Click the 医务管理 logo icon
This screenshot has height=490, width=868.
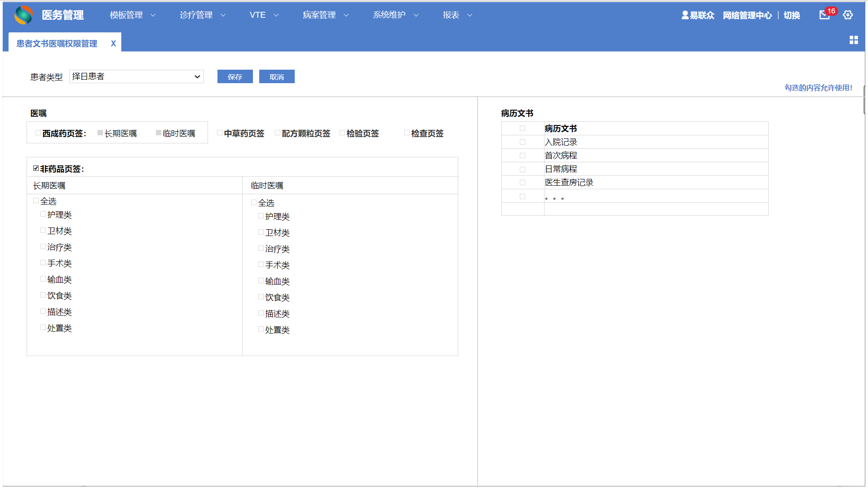coord(23,15)
